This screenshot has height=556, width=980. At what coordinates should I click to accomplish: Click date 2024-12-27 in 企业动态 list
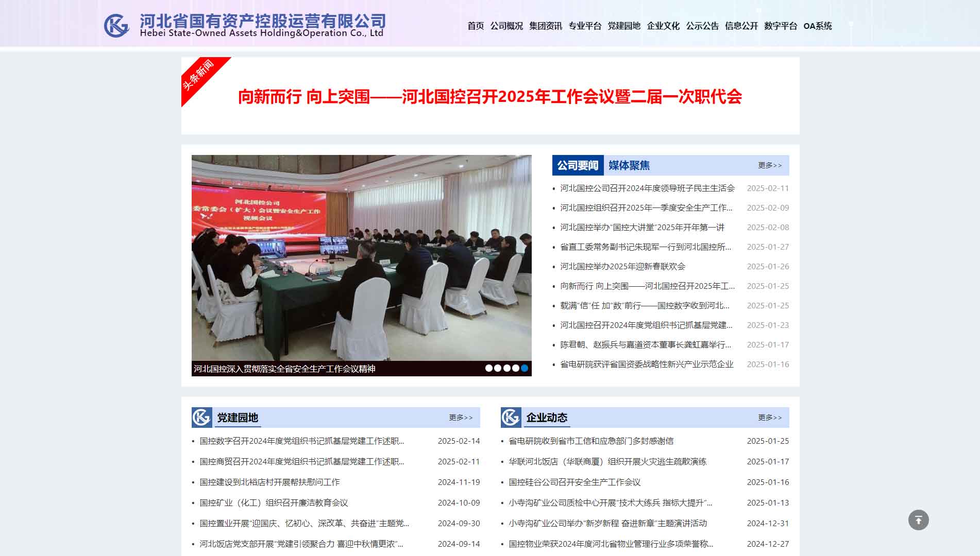(x=768, y=544)
